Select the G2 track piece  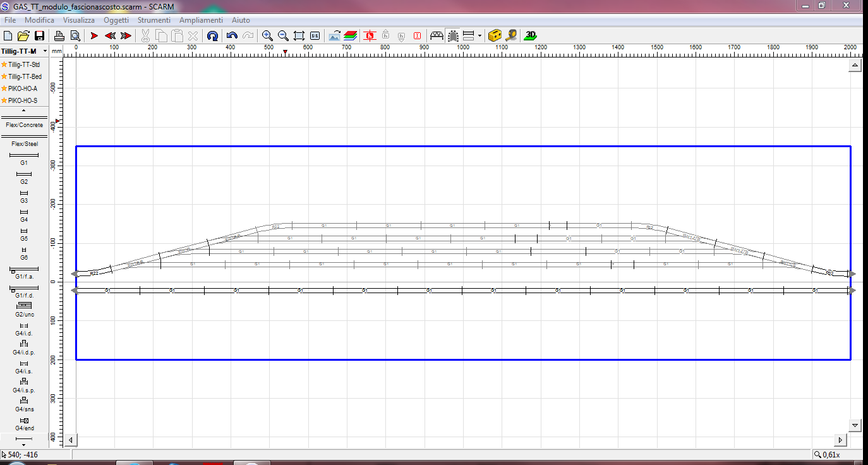[x=24, y=178]
